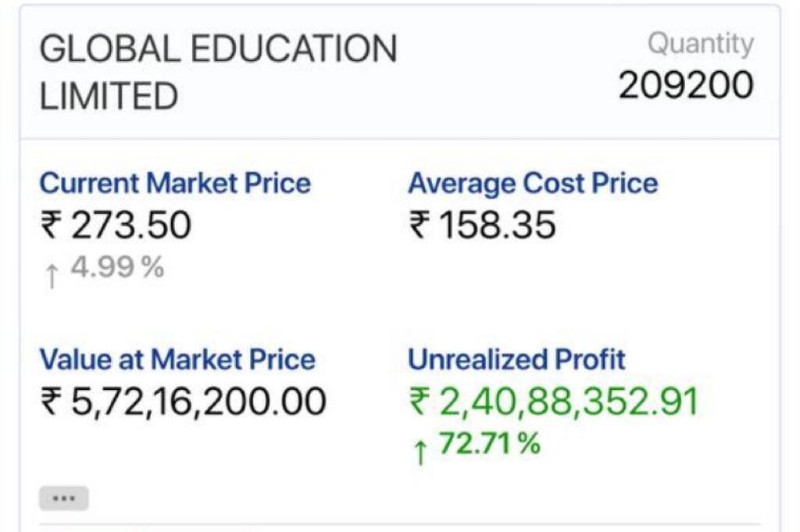Click the 4.99 % daily change text
Screen dimensions: 800x532
click(x=117, y=268)
